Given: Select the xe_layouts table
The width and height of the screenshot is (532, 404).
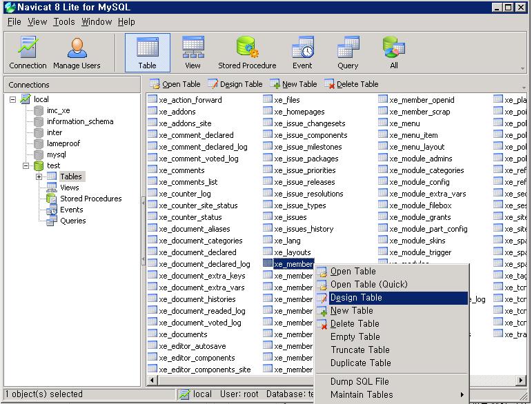Looking at the screenshot, I should 292,252.
